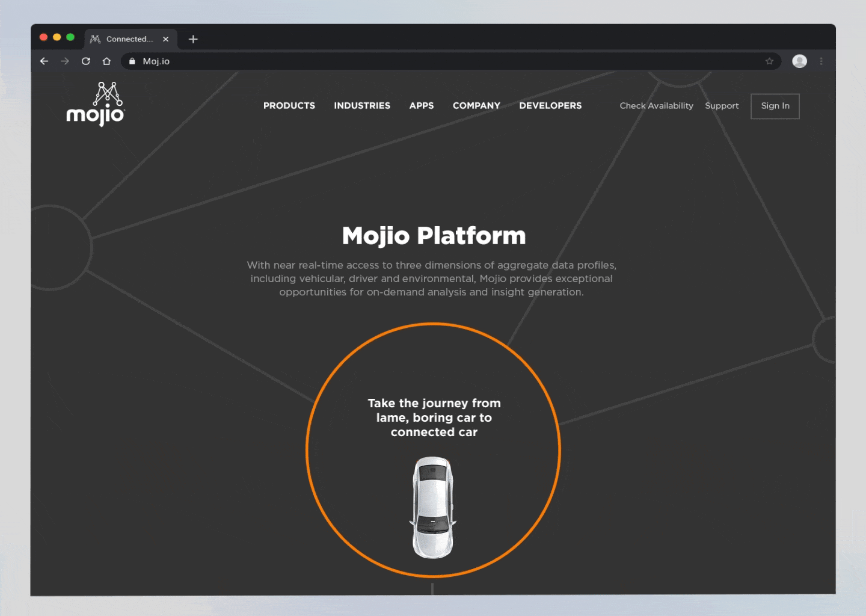Click the padlock icon in address bar
The height and width of the screenshot is (616, 866).
click(x=132, y=61)
